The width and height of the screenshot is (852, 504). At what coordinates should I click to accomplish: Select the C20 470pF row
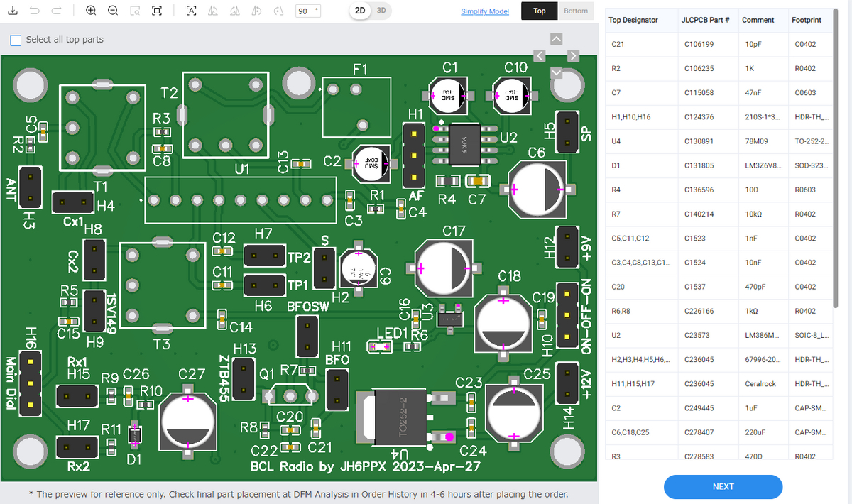(x=719, y=286)
